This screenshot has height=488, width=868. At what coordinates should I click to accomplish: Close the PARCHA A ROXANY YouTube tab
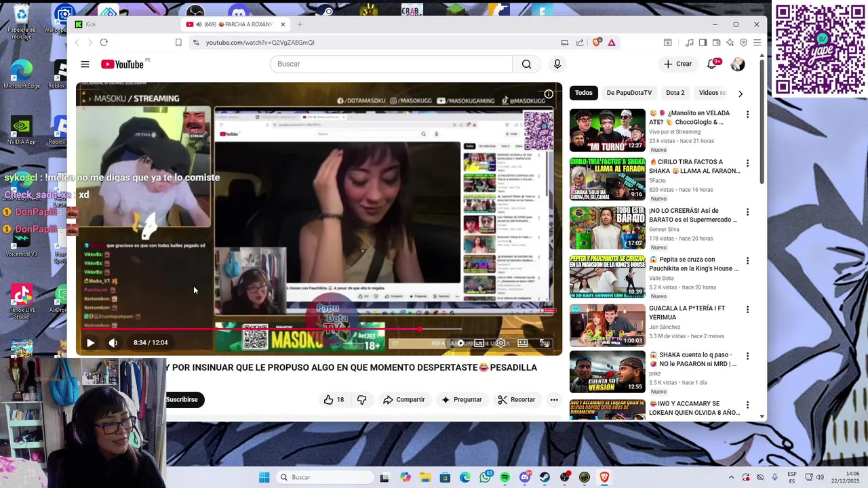283,24
